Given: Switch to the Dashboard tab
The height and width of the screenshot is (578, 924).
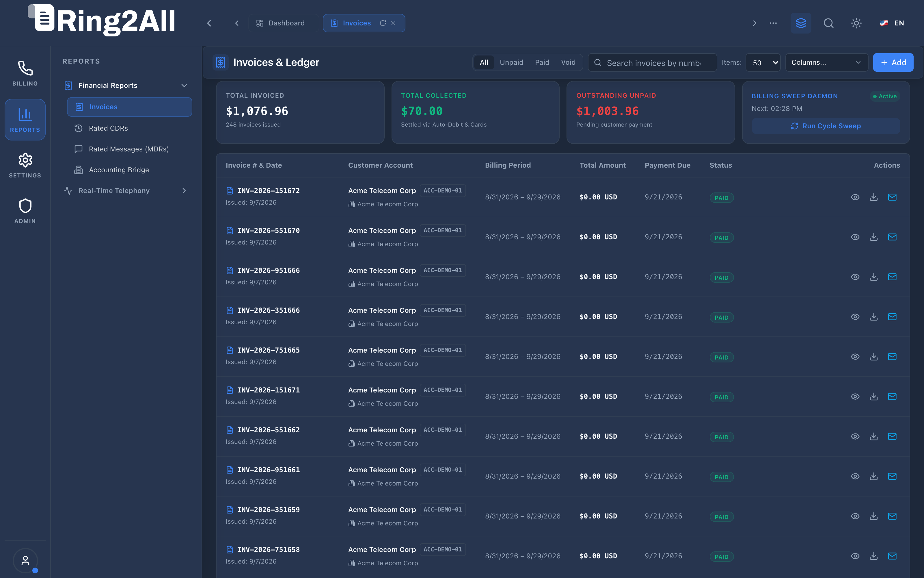Looking at the screenshot, I should pyautogui.click(x=283, y=23).
